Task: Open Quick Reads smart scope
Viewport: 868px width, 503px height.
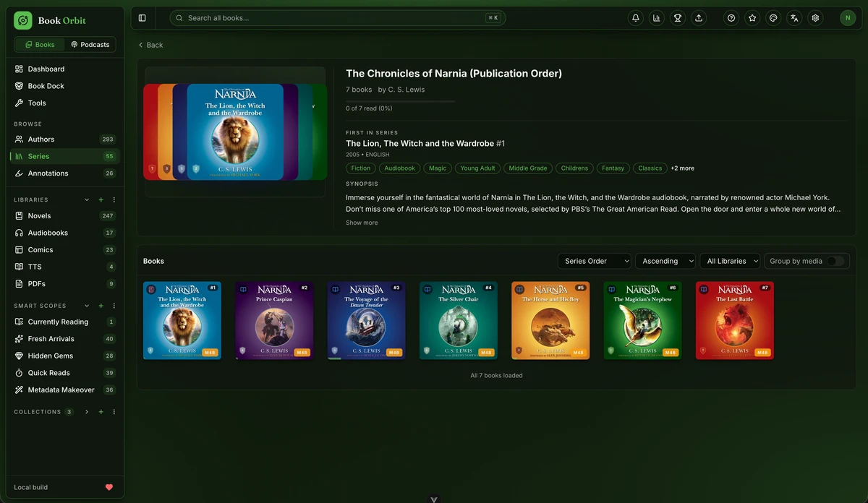Action: point(64,373)
